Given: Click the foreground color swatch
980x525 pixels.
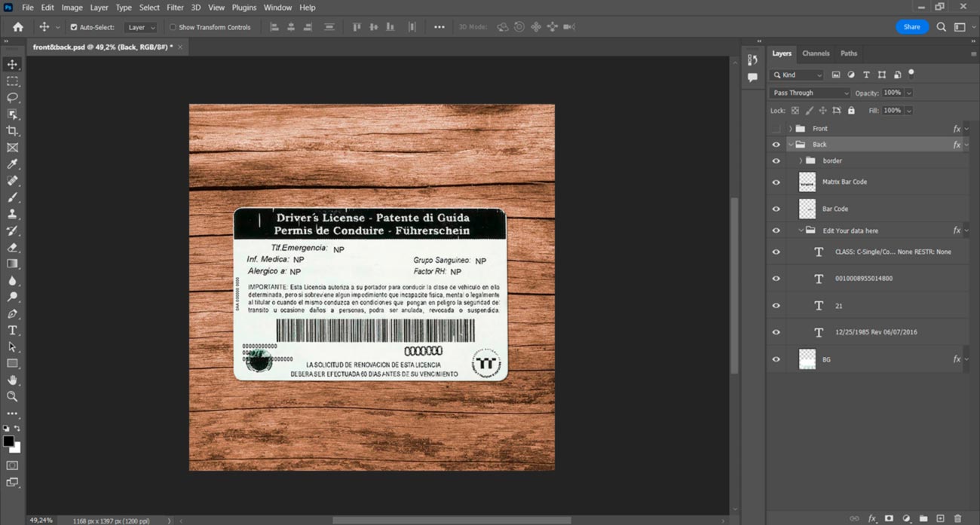Looking at the screenshot, I should tap(8, 441).
